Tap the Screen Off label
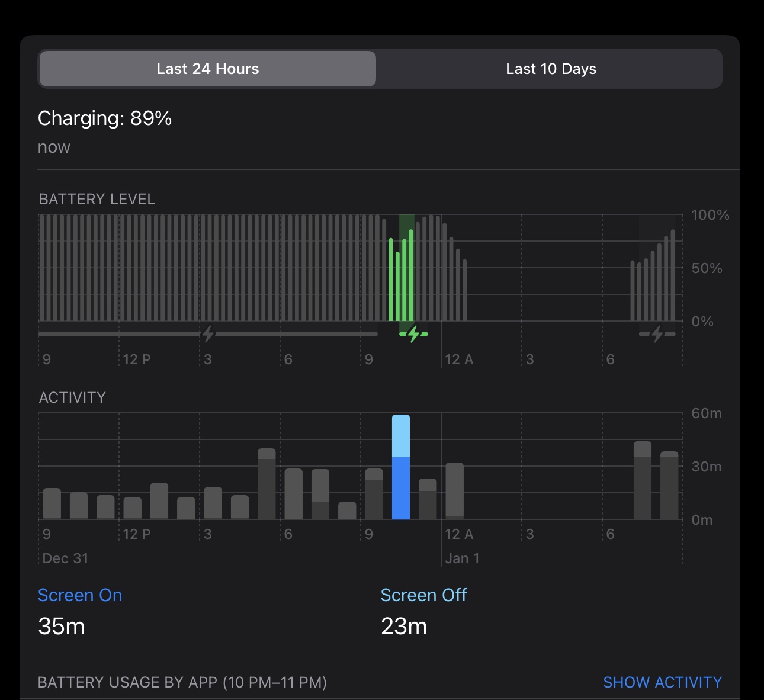Image resolution: width=764 pixels, height=700 pixels. [423, 595]
